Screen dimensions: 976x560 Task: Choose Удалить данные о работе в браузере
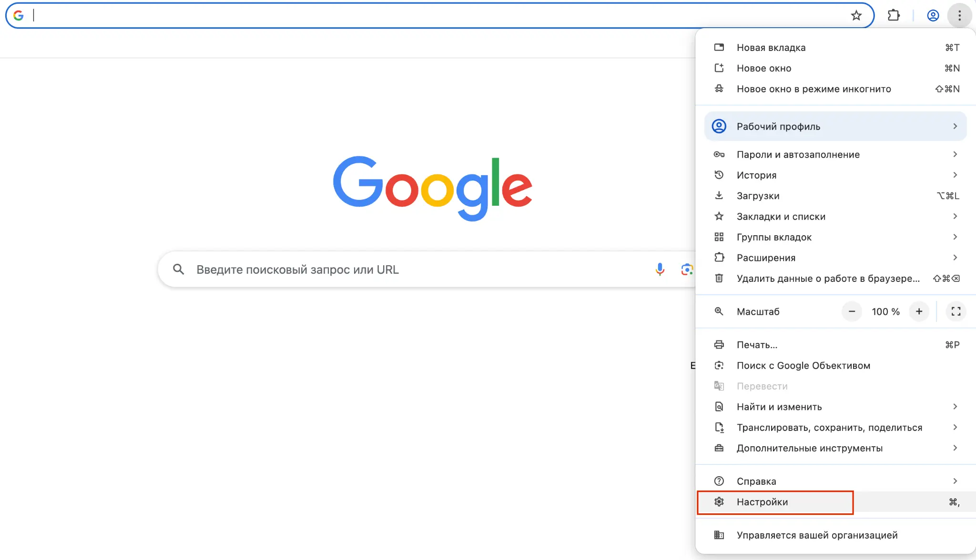[835, 278]
